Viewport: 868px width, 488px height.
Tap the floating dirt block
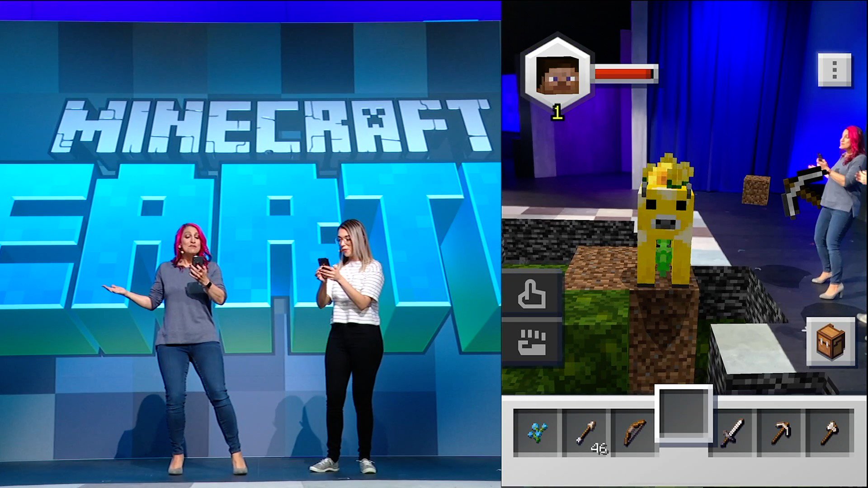pyautogui.click(x=755, y=190)
